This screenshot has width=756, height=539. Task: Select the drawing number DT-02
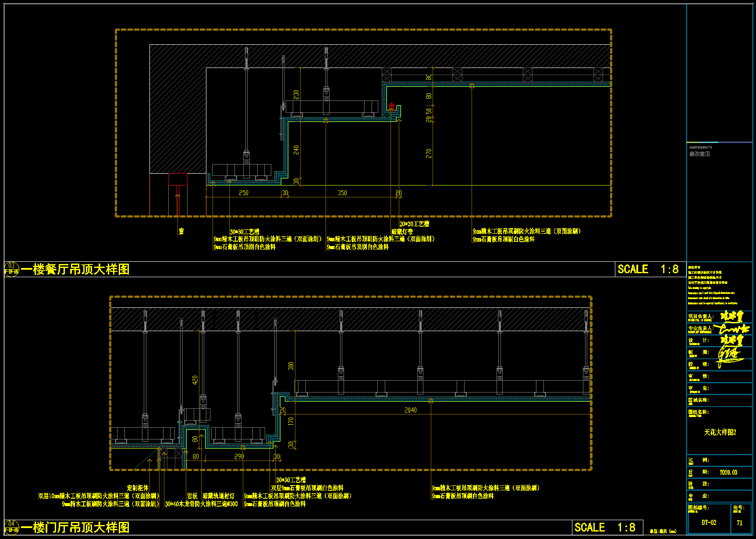point(709,522)
